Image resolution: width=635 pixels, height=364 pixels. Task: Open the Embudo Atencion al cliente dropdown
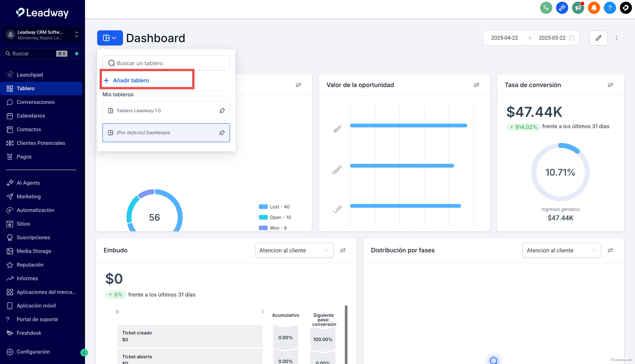coord(294,250)
